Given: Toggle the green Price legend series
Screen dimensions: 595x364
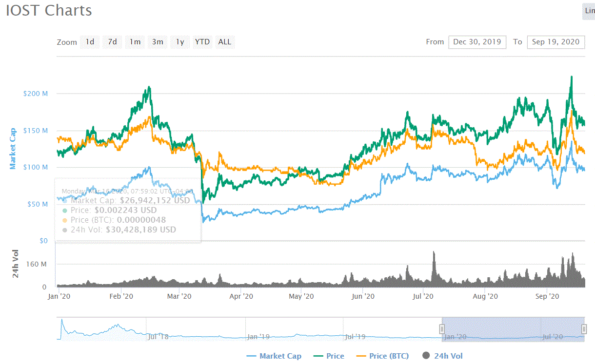Looking at the screenshot, I should click(x=328, y=356).
